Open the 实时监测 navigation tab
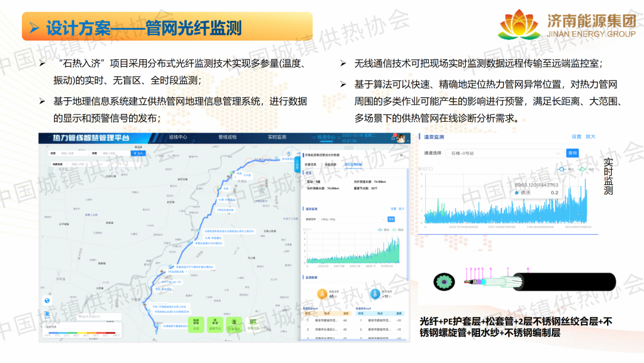Viewport: 644px width, 363px height. [277, 138]
